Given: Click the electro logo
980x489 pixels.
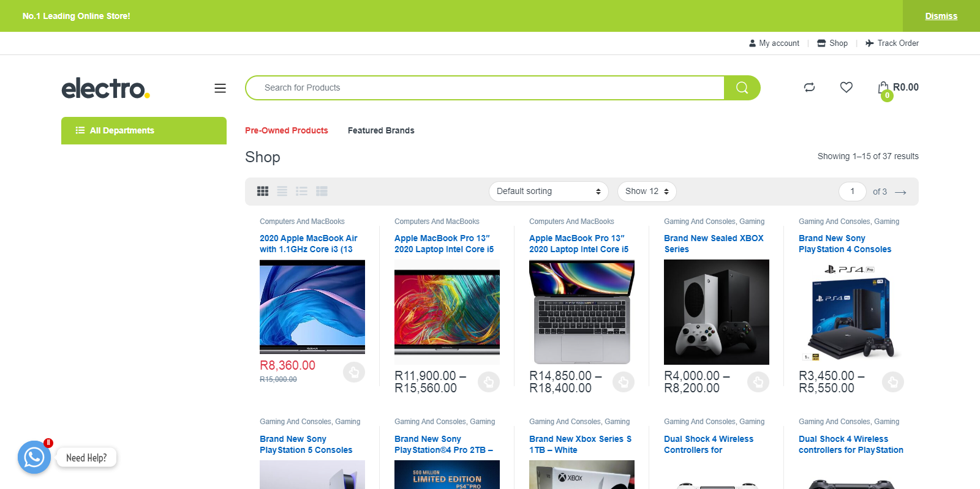Looking at the screenshot, I should click(105, 88).
